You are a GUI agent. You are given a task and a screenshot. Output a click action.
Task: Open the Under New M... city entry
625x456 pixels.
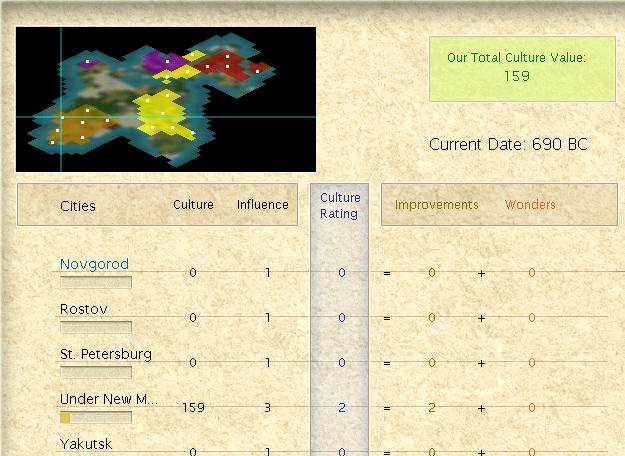click(108, 399)
